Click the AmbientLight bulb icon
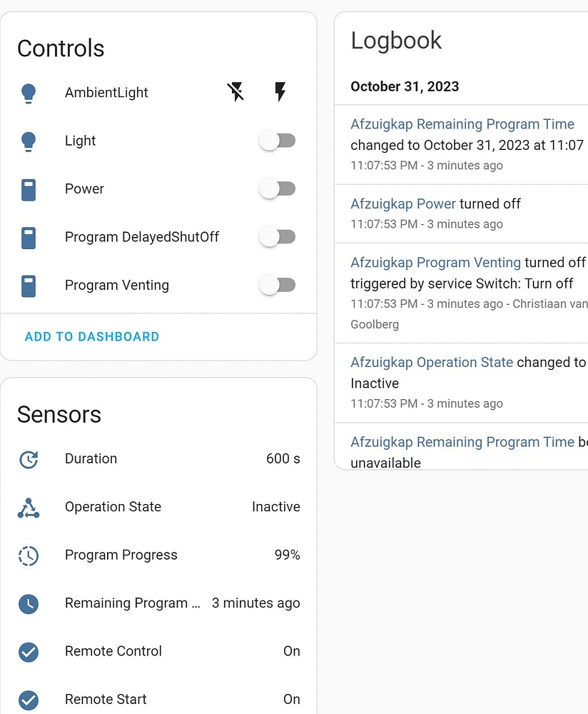The width and height of the screenshot is (588, 714). coord(29,93)
